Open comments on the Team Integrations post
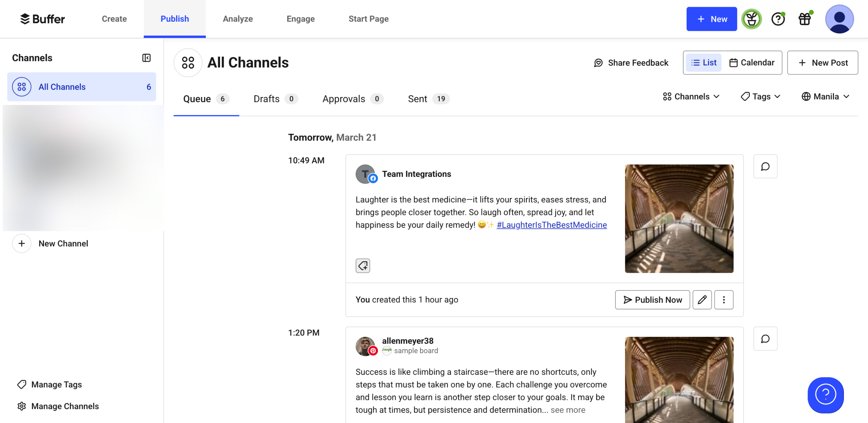 pyautogui.click(x=765, y=166)
